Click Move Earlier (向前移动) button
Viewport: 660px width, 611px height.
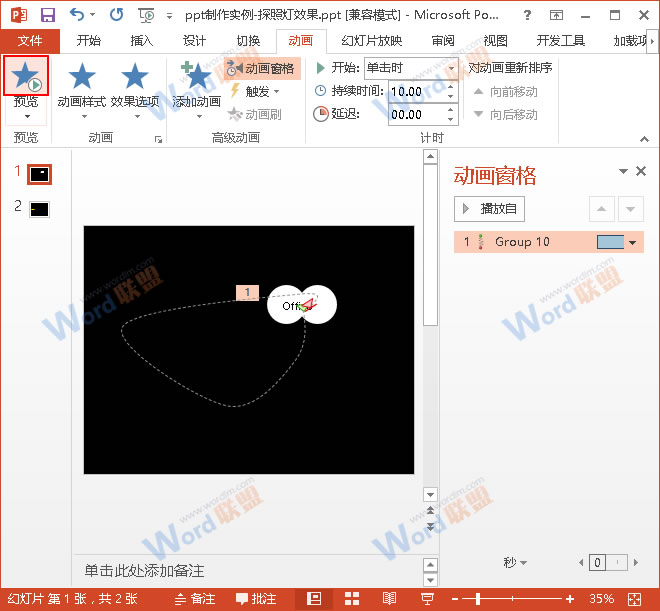point(505,91)
